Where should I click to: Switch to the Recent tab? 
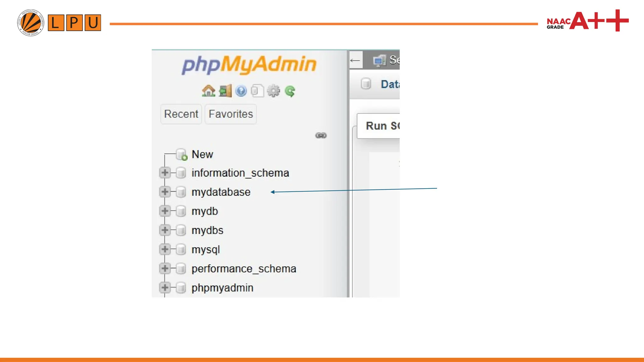coord(181,114)
